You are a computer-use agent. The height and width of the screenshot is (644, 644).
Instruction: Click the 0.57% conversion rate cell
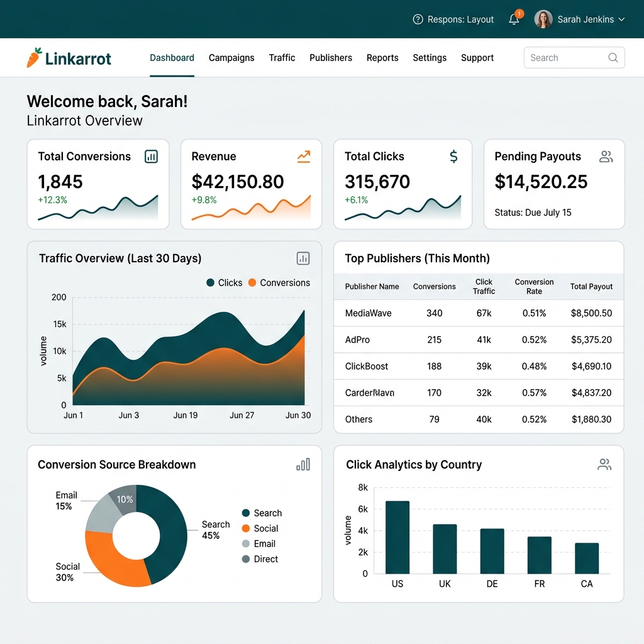click(x=535, y=392)
